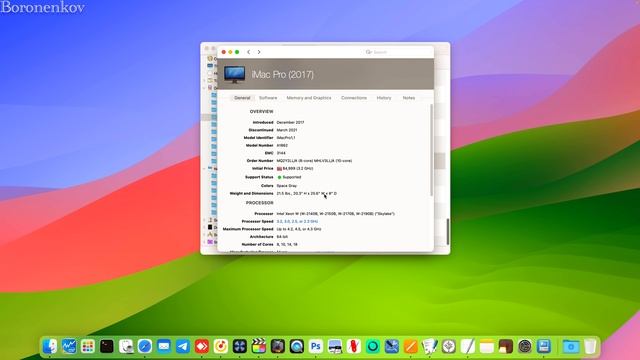Click the Number of Cores value

287,244
